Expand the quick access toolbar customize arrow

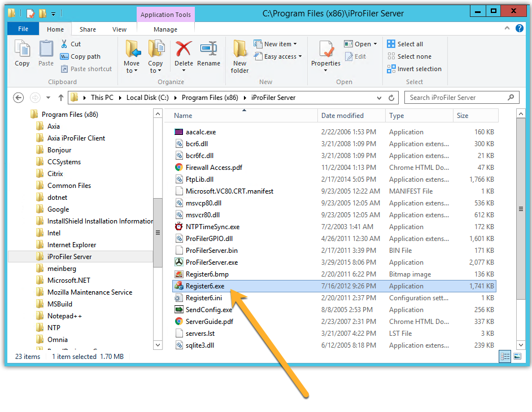point(53,14)
